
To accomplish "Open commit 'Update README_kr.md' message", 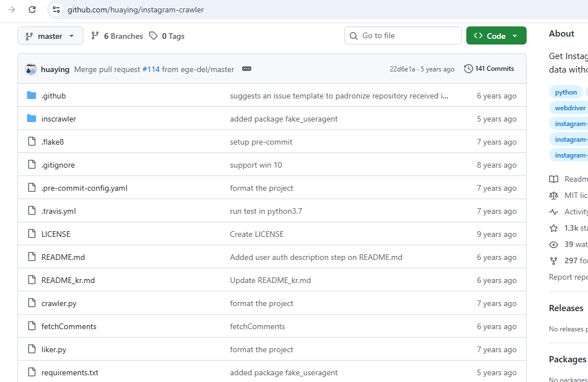I will 270,280.
